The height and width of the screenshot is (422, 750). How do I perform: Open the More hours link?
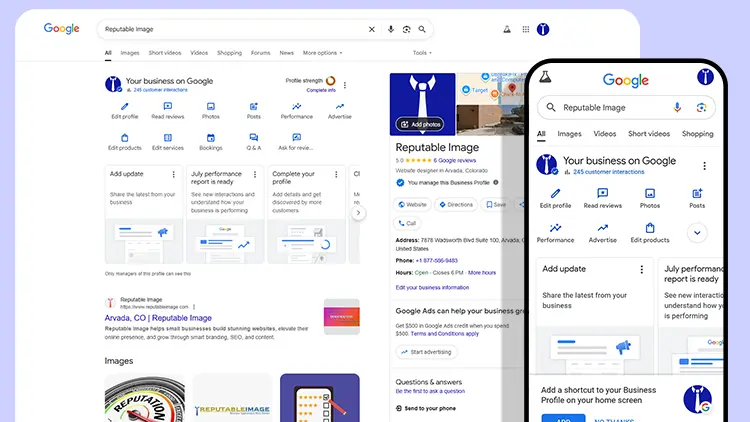tap(482, 273)
